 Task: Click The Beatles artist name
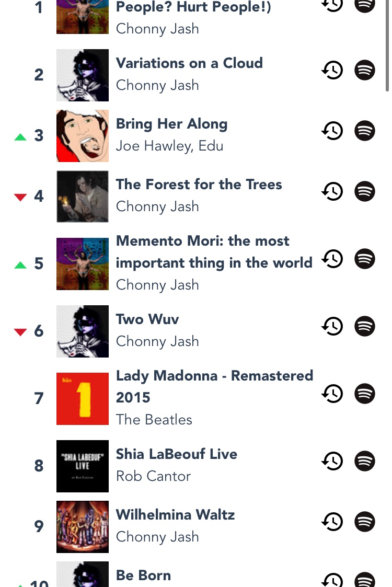click(x=154, y=420)
